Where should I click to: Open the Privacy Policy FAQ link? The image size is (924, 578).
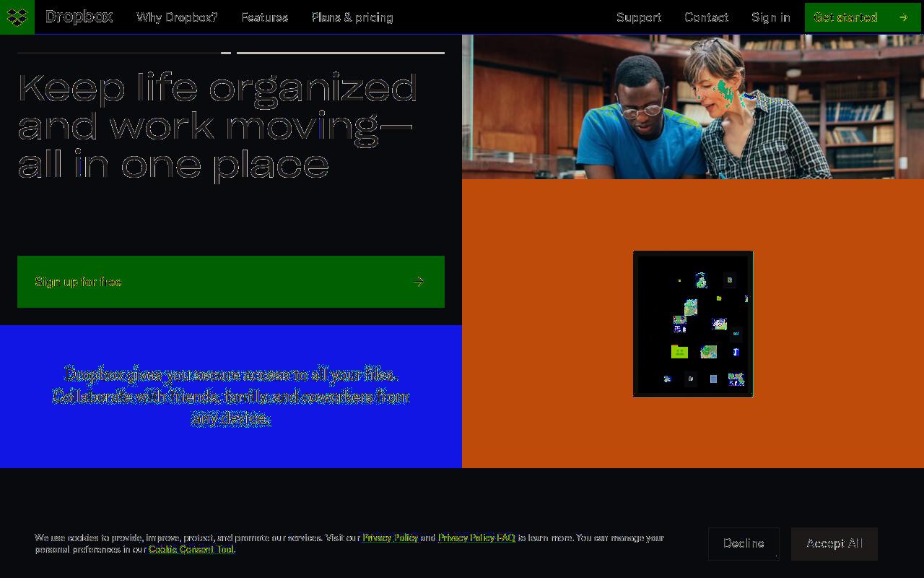click(476, 538)
